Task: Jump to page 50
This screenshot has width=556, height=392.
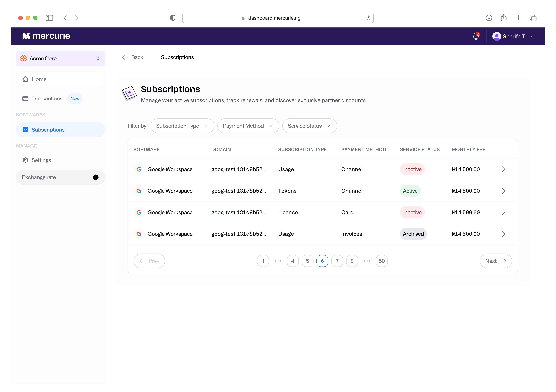Action: 382,261
